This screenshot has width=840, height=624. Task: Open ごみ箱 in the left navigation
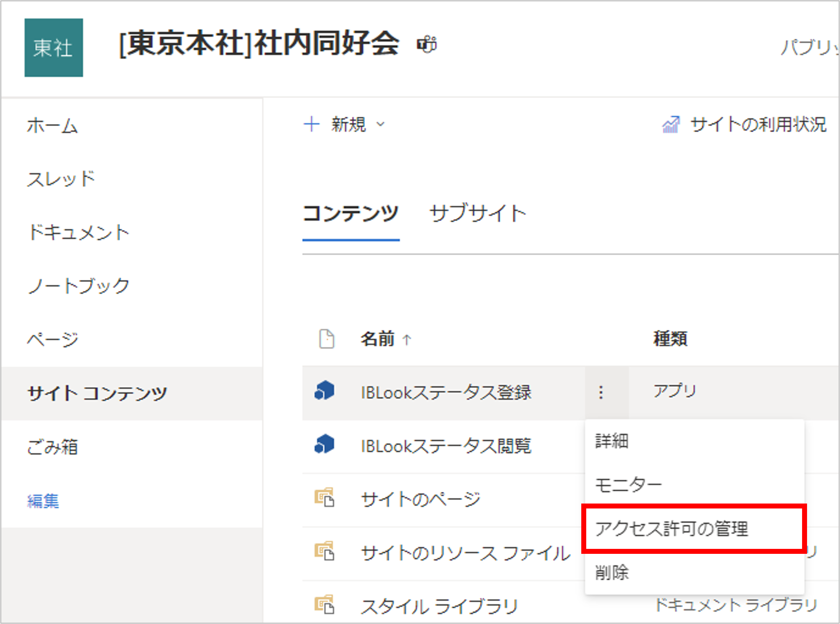tap(52, 447)
